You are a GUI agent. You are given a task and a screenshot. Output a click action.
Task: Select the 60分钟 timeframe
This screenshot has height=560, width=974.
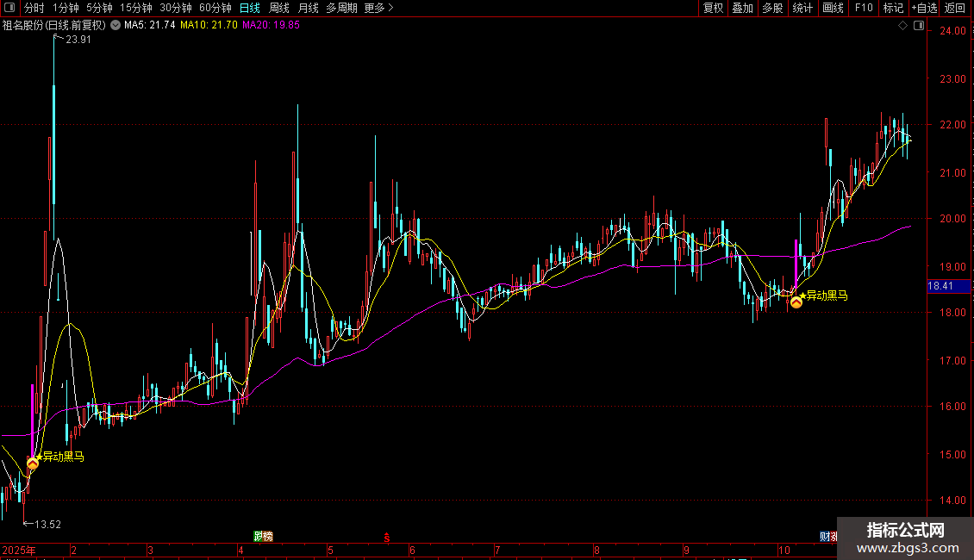pyautogui.click(x=215, y=8)
